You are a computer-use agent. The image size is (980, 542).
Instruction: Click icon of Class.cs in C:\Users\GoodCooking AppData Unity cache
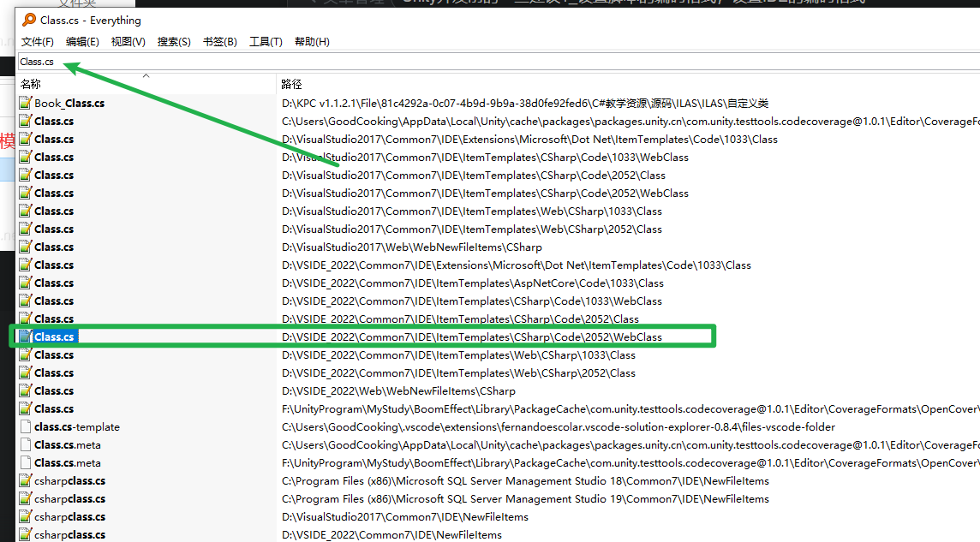[26, 121]
